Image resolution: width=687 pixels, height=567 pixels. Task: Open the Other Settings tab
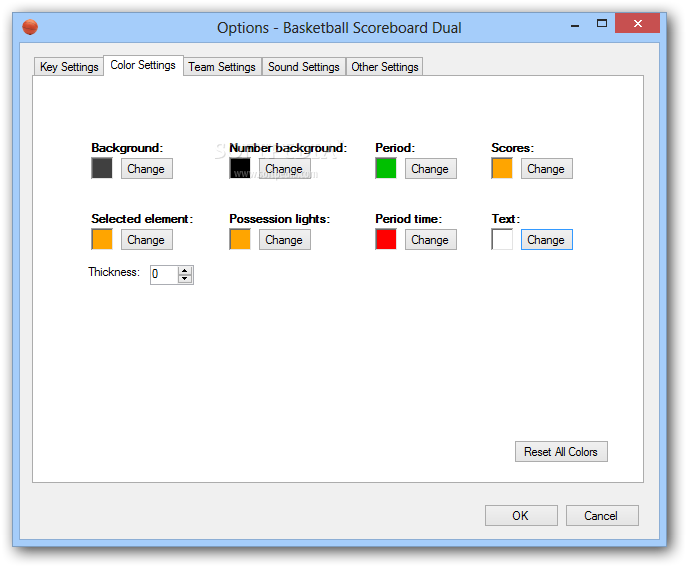click(385, 67)
